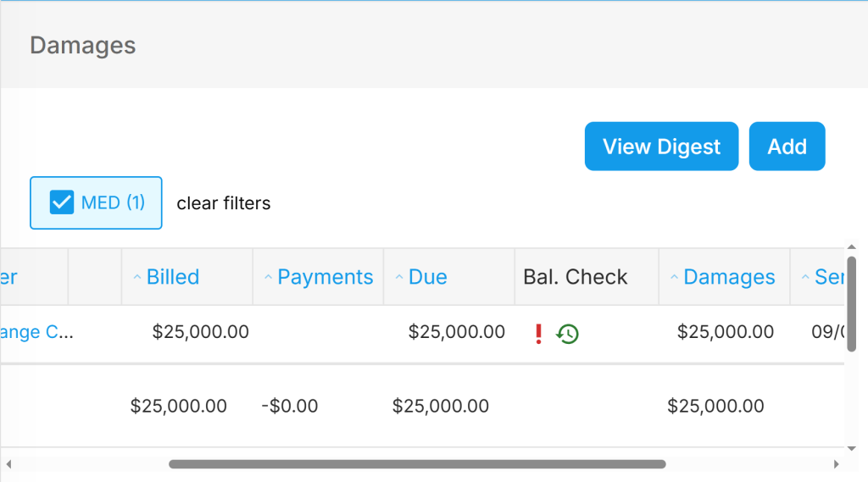
Task: Click the scroll up arrow of the table
Action: [x=851, y=248]
